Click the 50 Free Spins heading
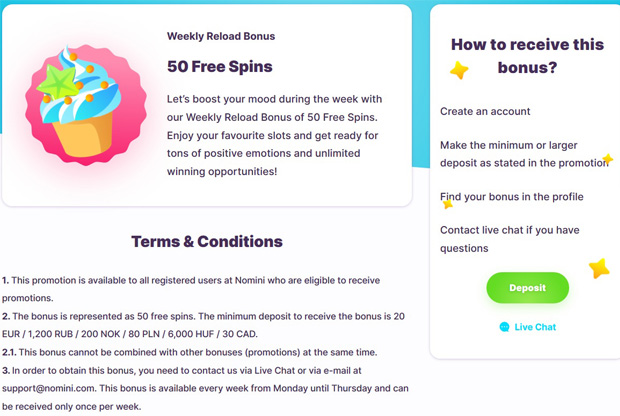 click(x=219, y=66)
